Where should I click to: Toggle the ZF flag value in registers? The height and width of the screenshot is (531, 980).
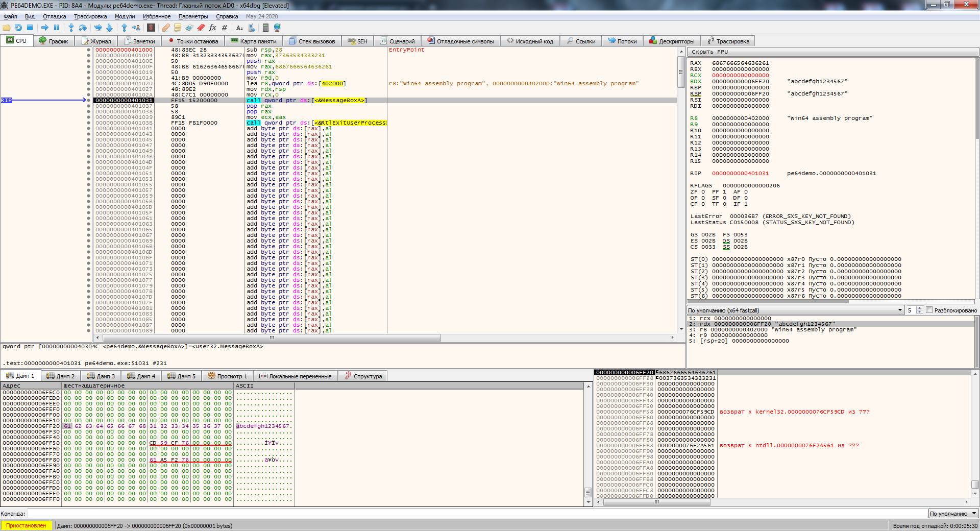click(x=703, y=192)
